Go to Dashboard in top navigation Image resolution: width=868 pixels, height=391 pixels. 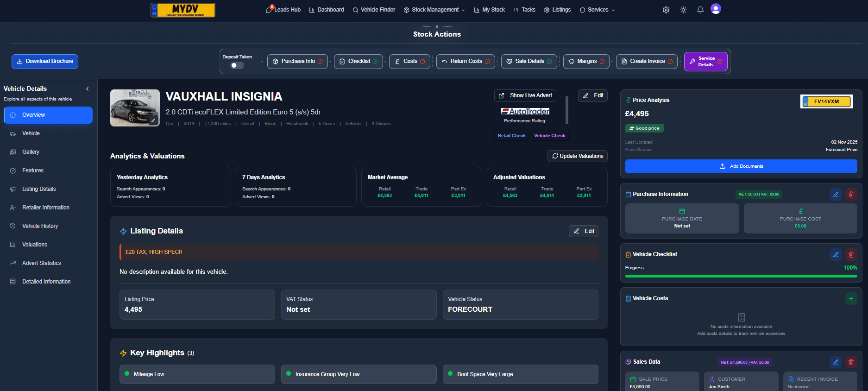(x=327, y=10)
